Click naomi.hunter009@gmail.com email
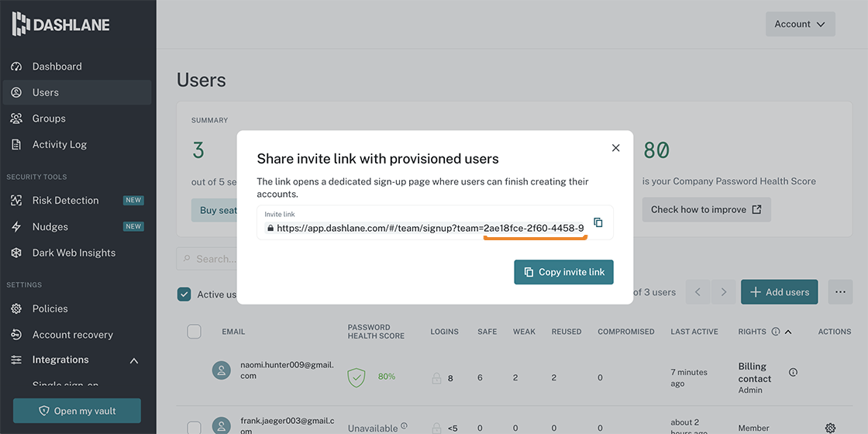Image resolution: width=868 pixels, height=434 pixels. coord(288,370)
